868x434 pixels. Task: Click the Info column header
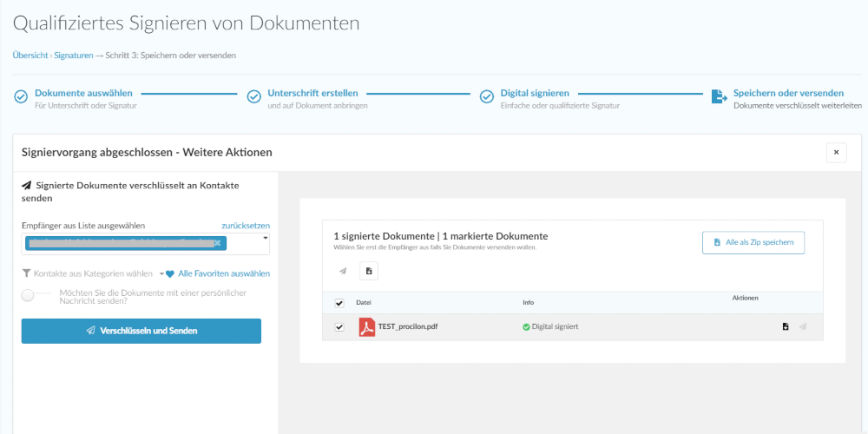(529, 303)
